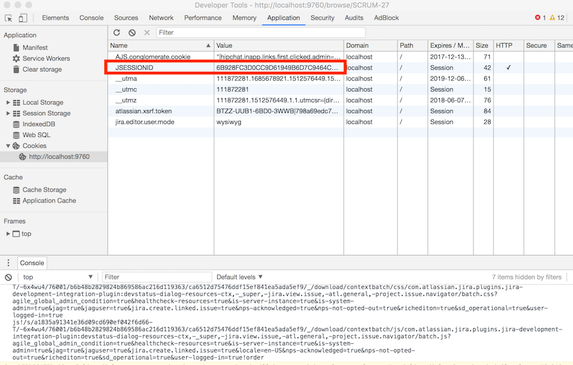Activate the inspect element picker icon

pos(8,18)
